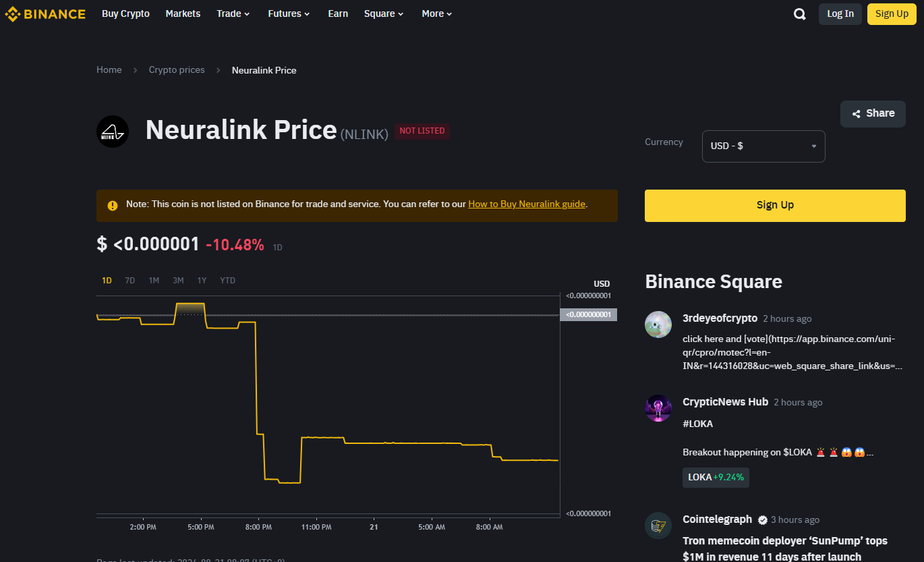The image size is (924, 562).
Task: Expand the Futures menu
Action: tap(289, 13)
